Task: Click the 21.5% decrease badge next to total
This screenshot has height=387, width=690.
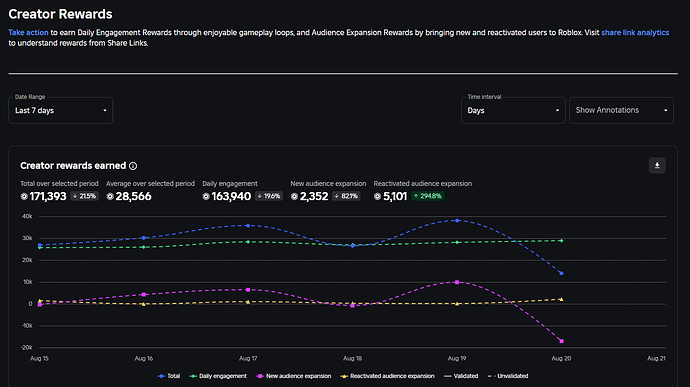Action: coord(84,196)
